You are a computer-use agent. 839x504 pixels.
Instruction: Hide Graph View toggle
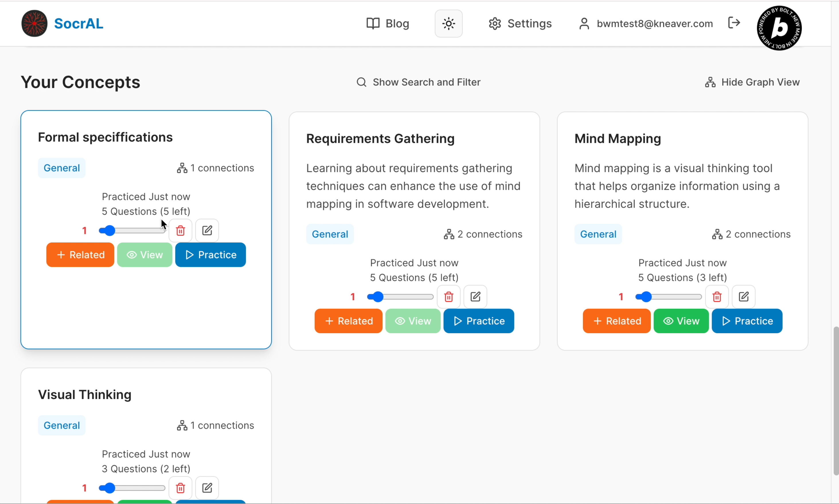click(752, 82)
